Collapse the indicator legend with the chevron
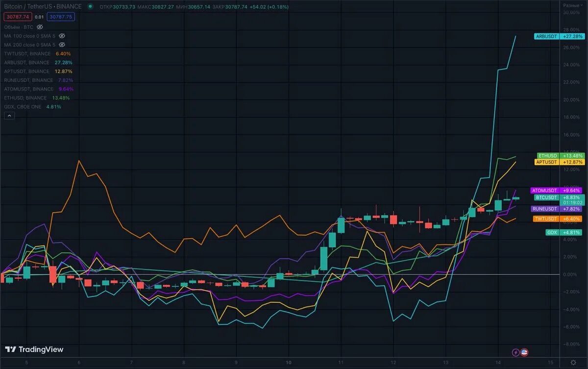Viewport: 588px width, 369px height. click(x=9, y=116)
